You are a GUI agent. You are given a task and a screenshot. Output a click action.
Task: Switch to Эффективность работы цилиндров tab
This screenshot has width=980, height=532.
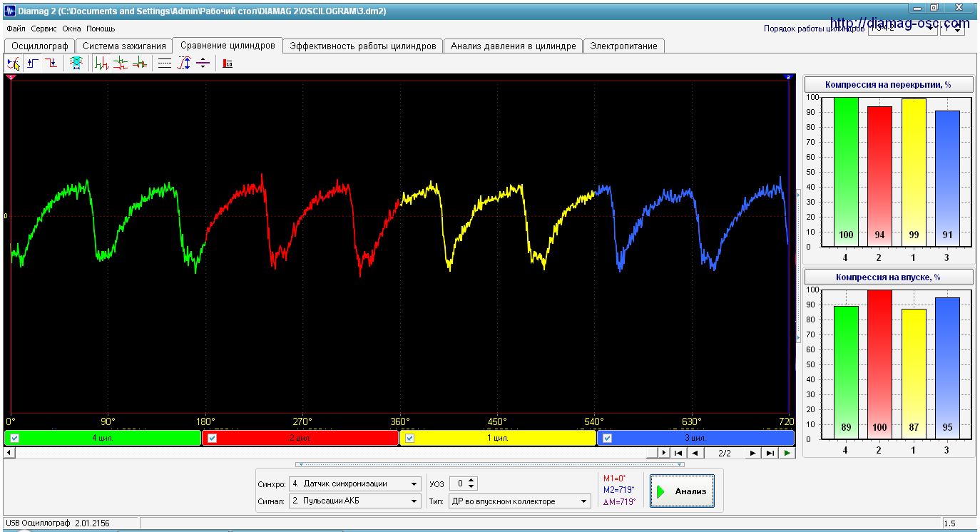pos(363,46)
